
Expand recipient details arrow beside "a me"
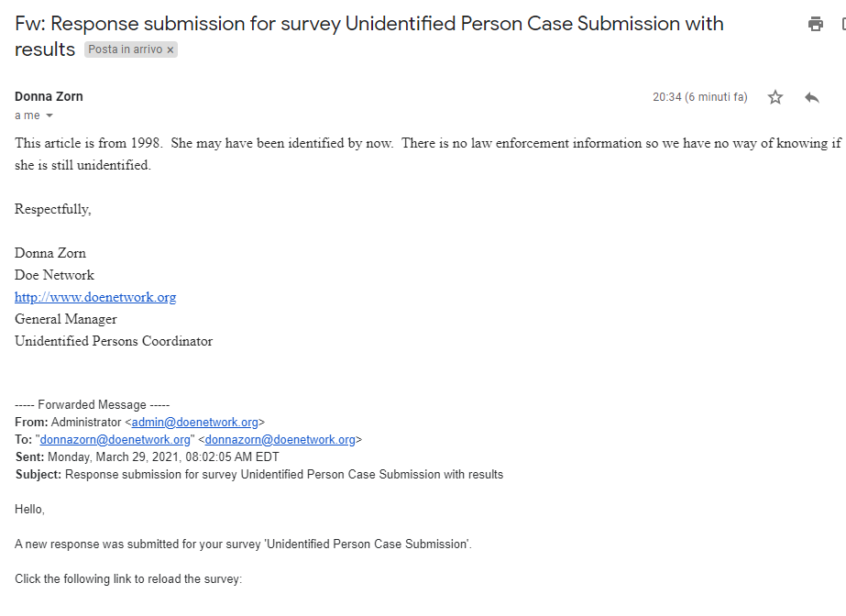(49, 115)
